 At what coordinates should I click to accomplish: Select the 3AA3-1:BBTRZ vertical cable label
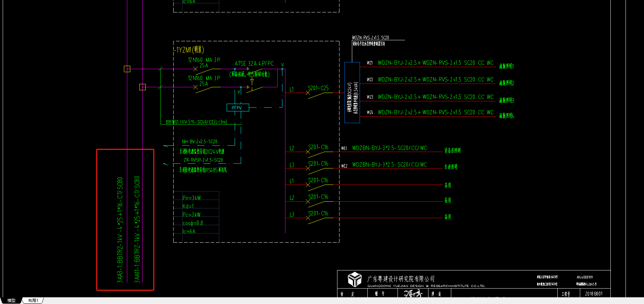pyautogui.click(x=120, y=230)
